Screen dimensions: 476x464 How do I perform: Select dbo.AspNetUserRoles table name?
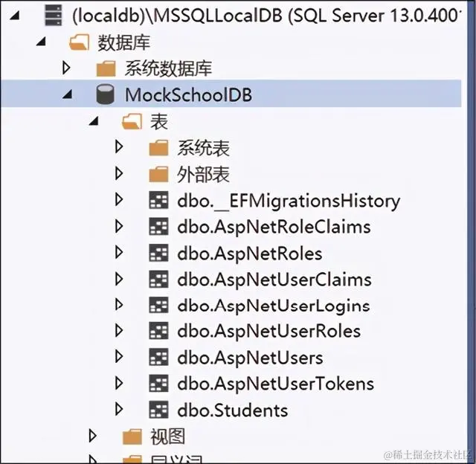click(269, 332)
